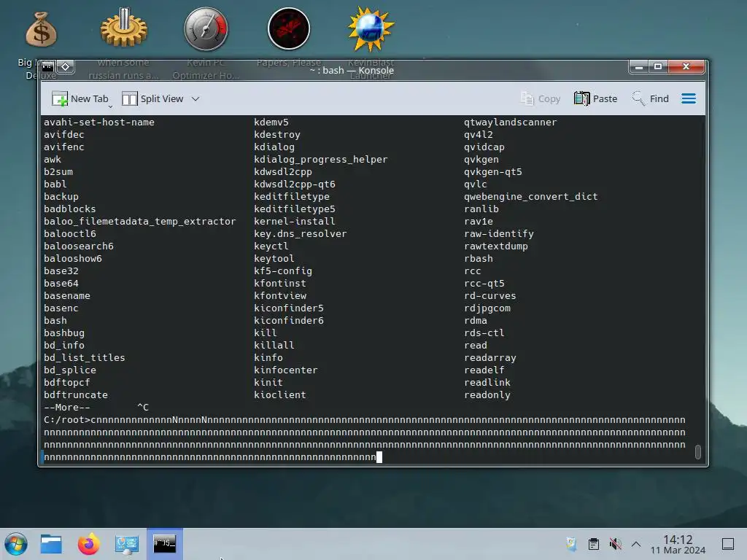Screen dimensions: 747x560
Task: Expand the Split View chevron dropdown
Action: (x=196, y=99)
